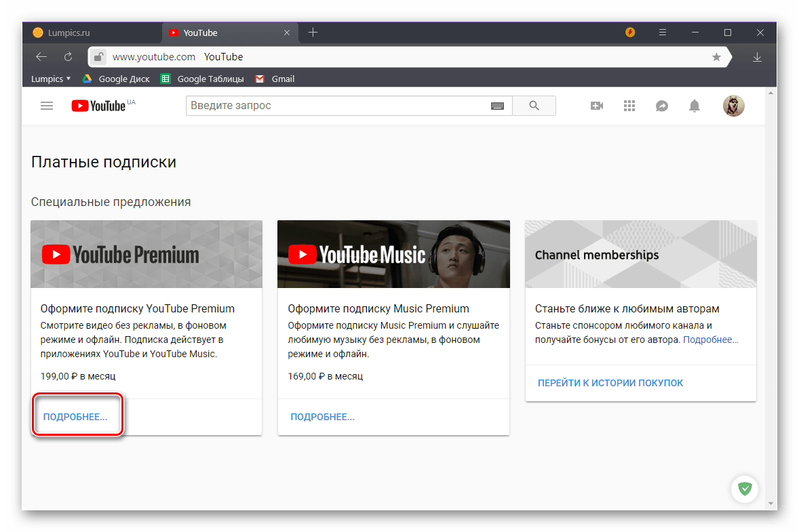
Task: Click the Специальные предложения heading
Action: (x=111, y=202)
